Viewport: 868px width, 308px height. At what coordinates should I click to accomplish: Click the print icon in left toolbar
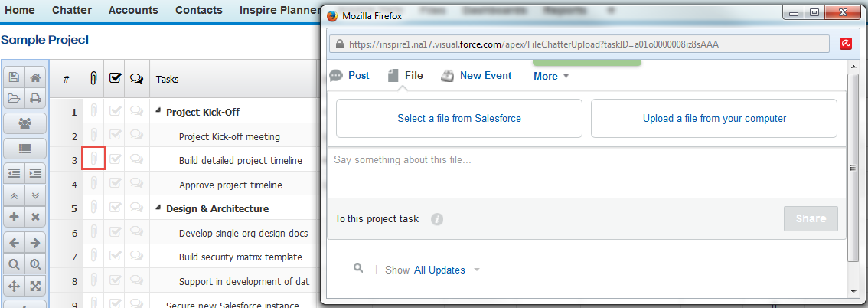coord(35,99)
